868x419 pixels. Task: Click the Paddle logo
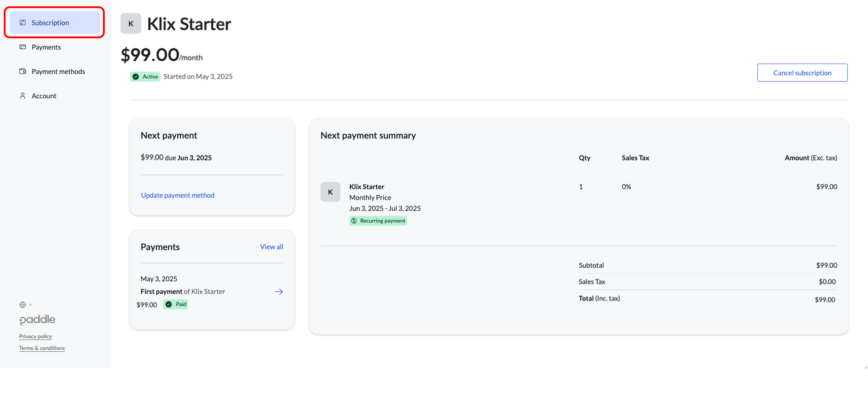coord(37,320)
